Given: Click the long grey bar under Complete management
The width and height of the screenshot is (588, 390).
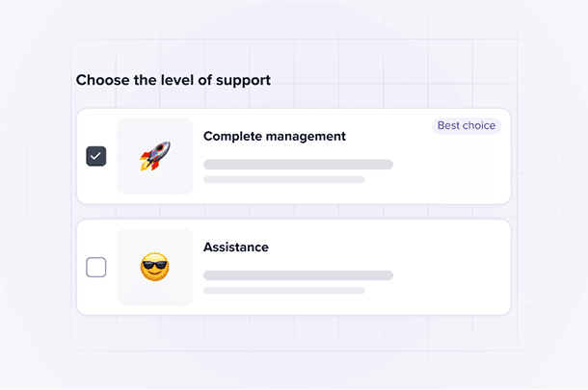Looking at the screenshot, I should coord(298,165).
